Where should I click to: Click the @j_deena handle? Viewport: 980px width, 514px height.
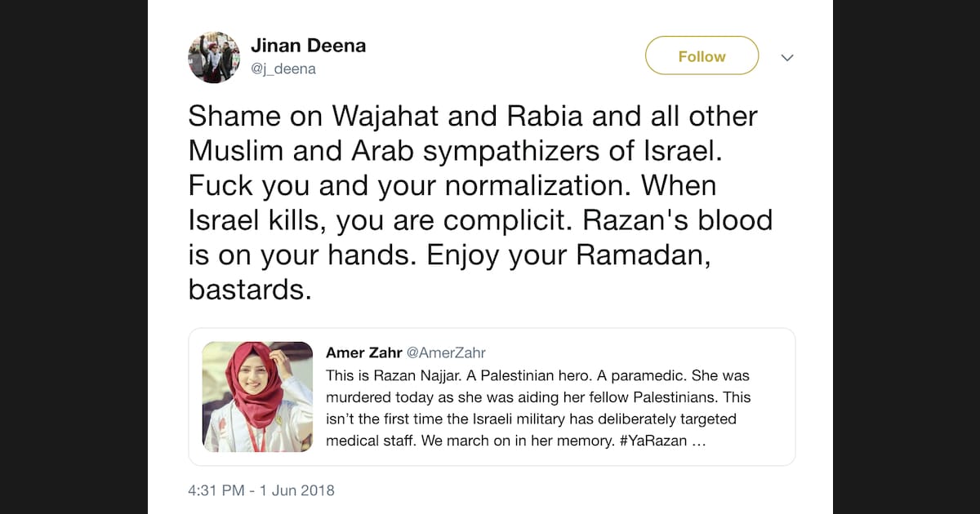(283, 69)
